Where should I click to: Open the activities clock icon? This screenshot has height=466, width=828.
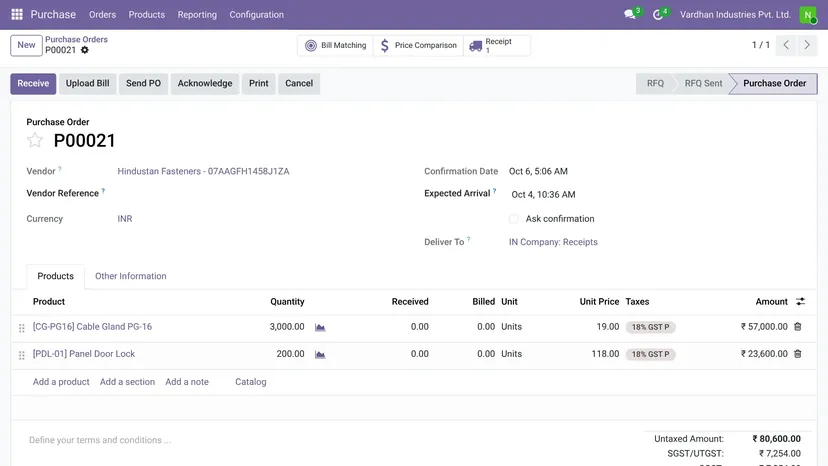657,15
